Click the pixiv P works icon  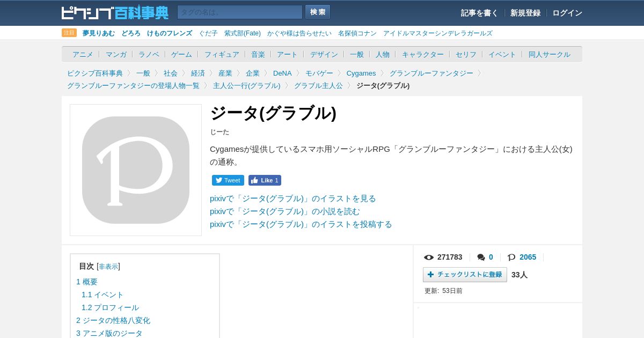pos(511,258)
